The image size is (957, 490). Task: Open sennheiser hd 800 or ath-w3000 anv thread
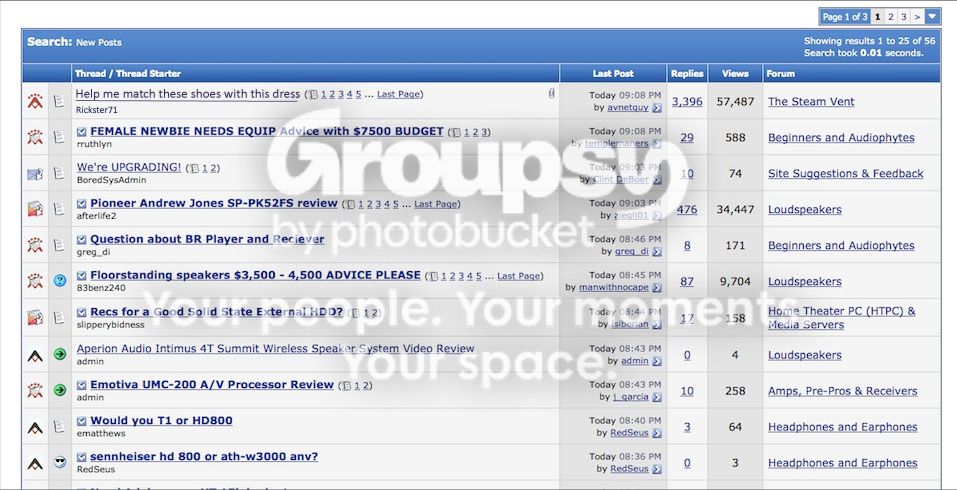click(x=204, y=456)
